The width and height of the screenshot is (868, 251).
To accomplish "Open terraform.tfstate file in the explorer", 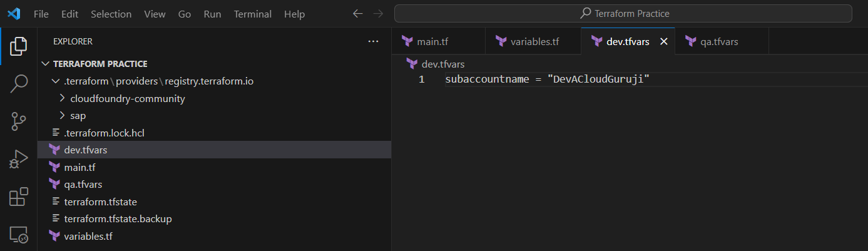I will pyautogui.click(x=100, y=202).
